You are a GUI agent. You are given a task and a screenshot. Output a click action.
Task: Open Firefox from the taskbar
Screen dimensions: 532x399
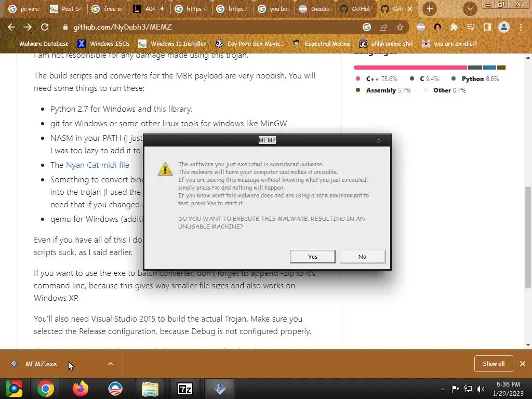81,389
